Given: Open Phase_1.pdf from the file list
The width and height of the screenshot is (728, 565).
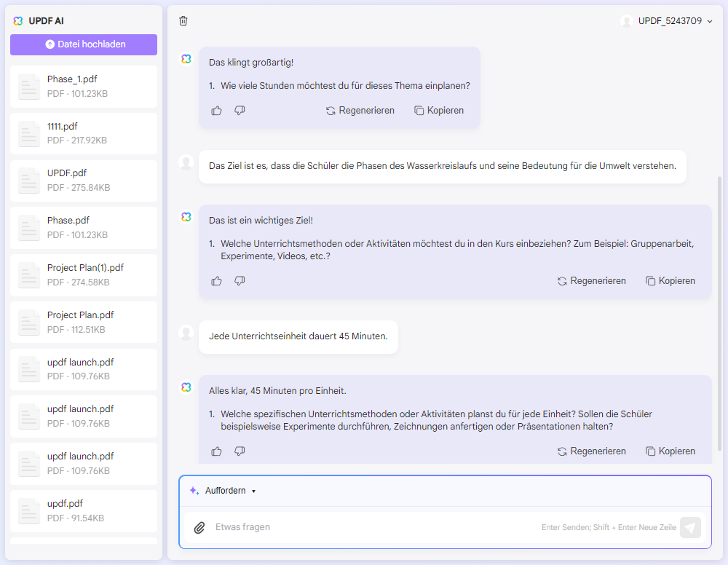Looking at the screenshot, I should [84, 87].
